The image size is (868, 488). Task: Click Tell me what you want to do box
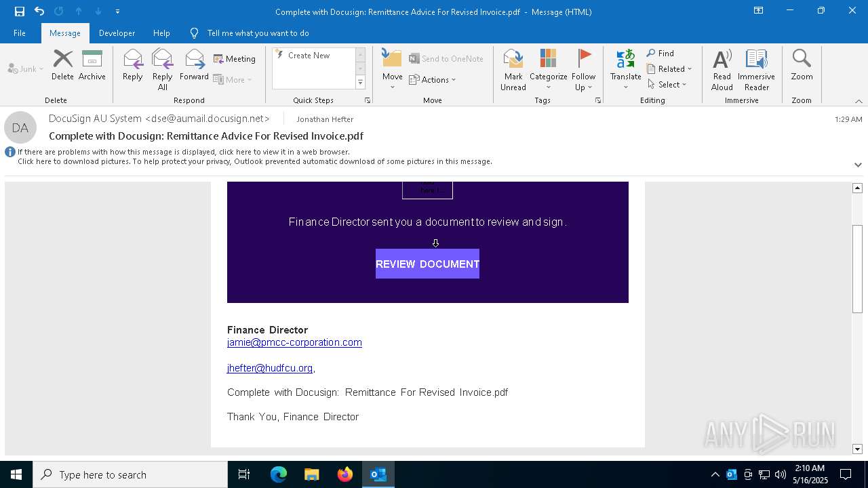pos(258,33)
